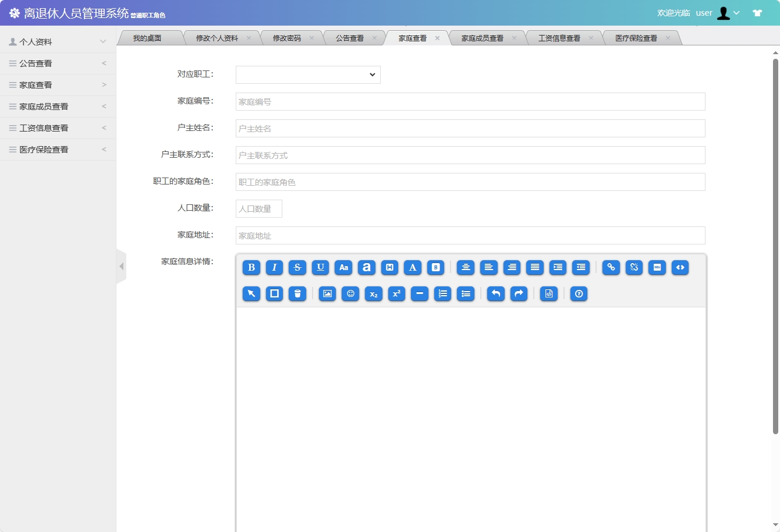The width and height of the screenshot is (780, 532).
Task: Click the redo arrow in editor toolbar
Action: pos(519,294)
